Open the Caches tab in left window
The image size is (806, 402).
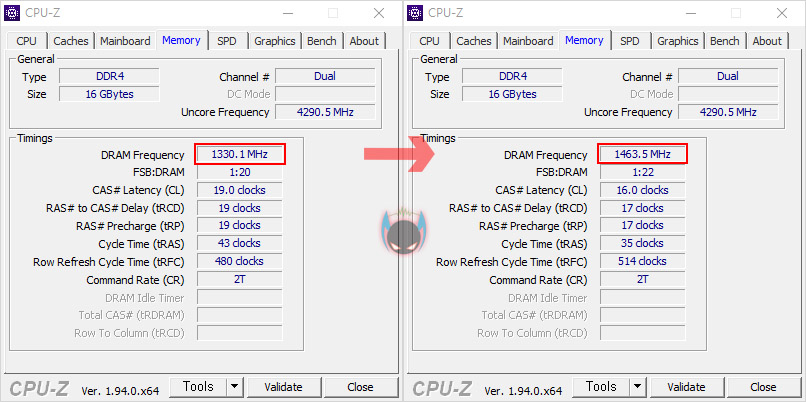(x=71, y=41)
